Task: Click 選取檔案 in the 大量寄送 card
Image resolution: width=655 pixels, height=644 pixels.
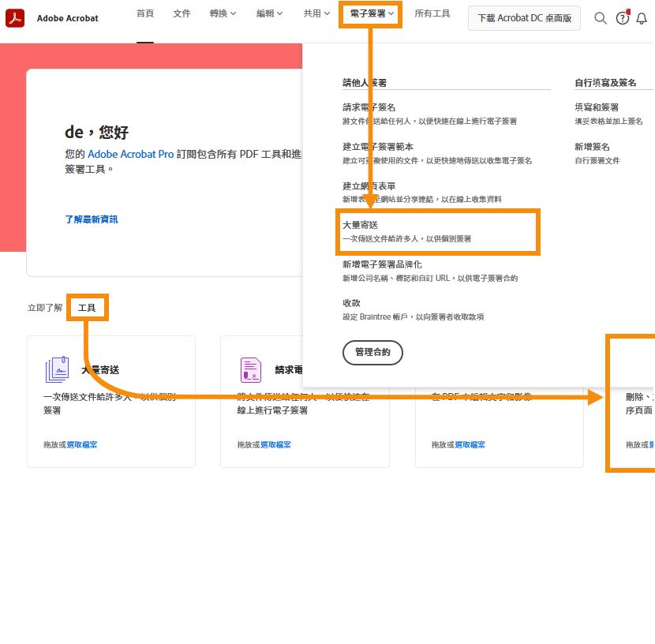Action: (x=82, y=445)
